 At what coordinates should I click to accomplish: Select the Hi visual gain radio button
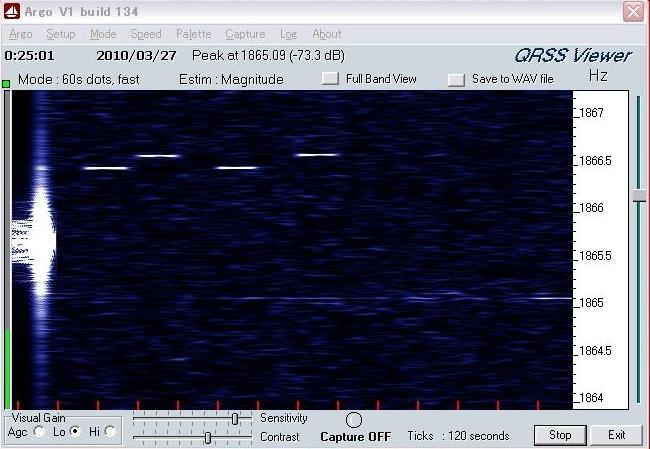(110, 432)
